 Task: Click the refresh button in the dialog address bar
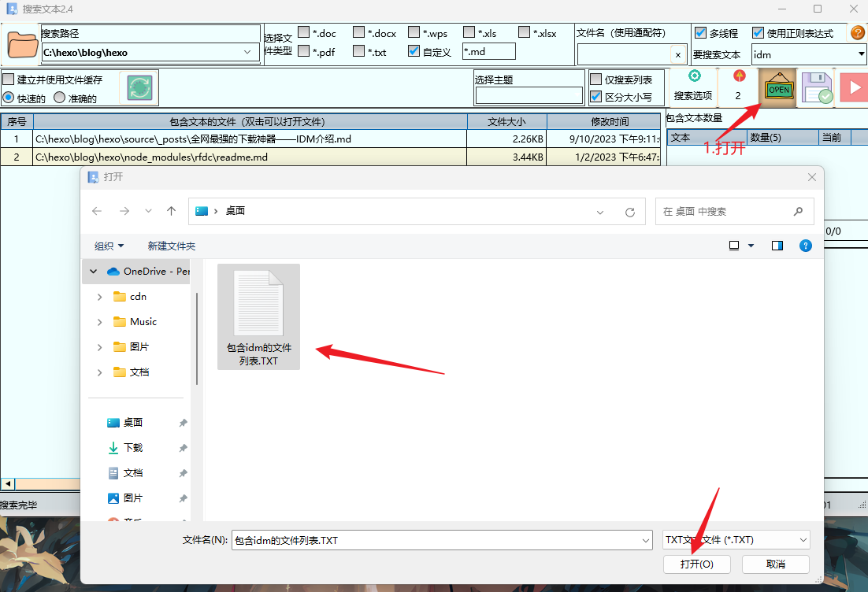(x=629, y=212)
